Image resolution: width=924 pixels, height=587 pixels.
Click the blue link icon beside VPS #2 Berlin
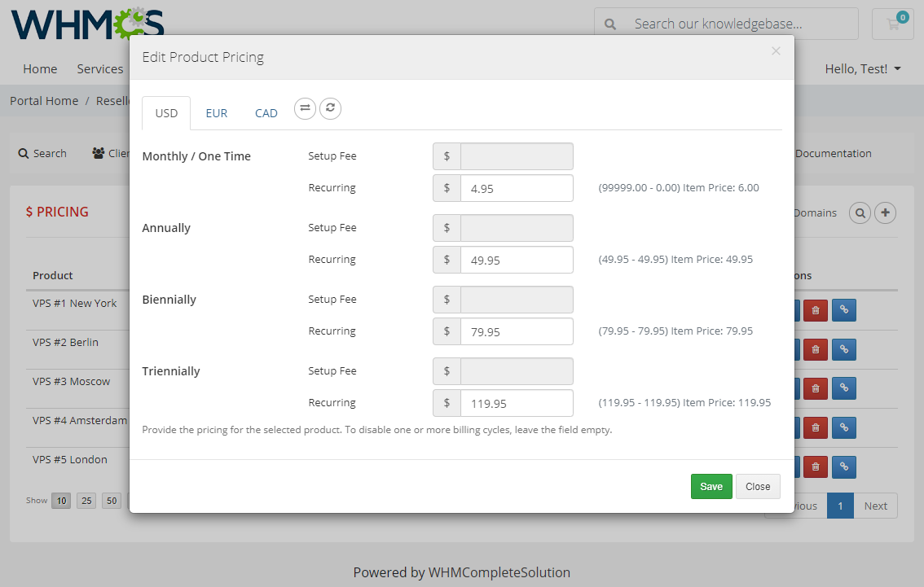tap(843, 349)
